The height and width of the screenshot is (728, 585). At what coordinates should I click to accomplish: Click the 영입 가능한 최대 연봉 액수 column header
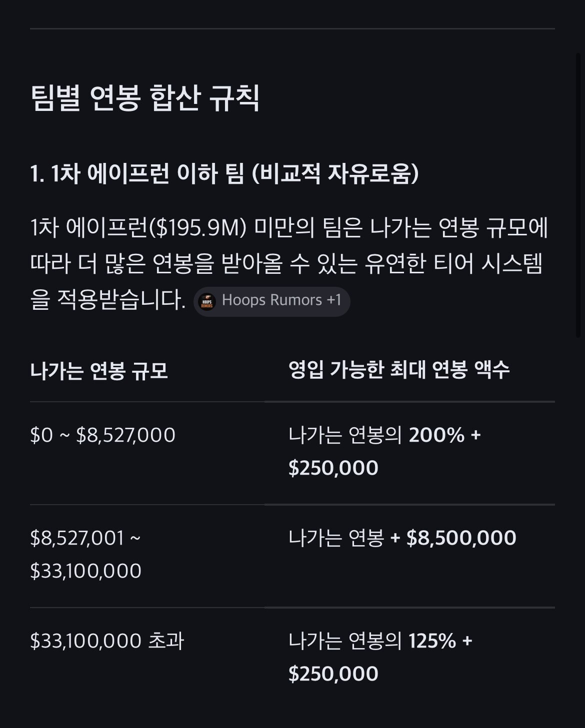(399, 370)
